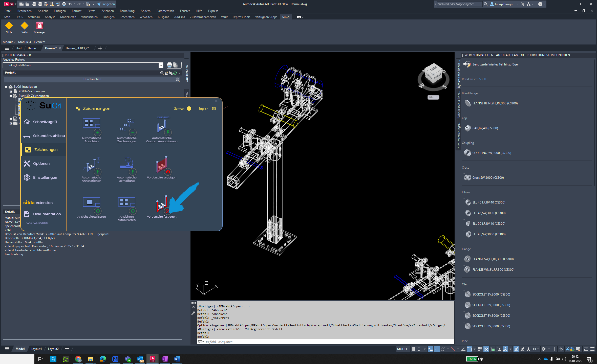This screenshot has height=364, width=597.
Task: Switch to Layout1 tab
Action: 36,349
